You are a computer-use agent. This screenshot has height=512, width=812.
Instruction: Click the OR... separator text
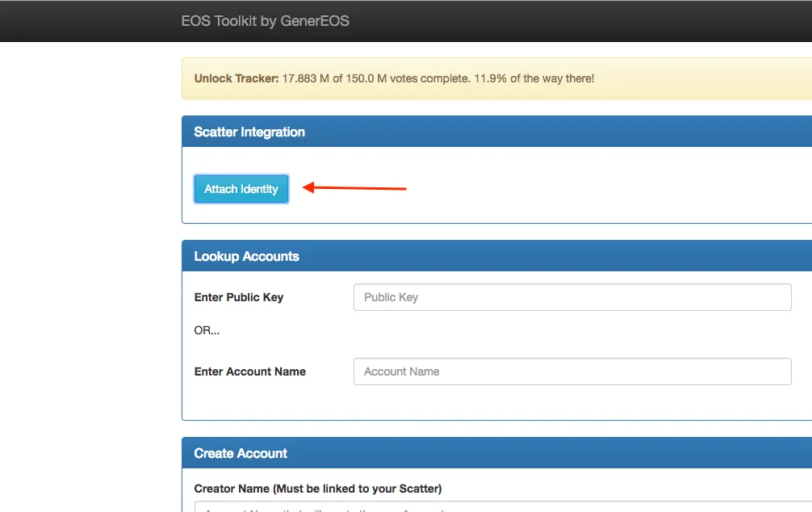pos(207,330)
